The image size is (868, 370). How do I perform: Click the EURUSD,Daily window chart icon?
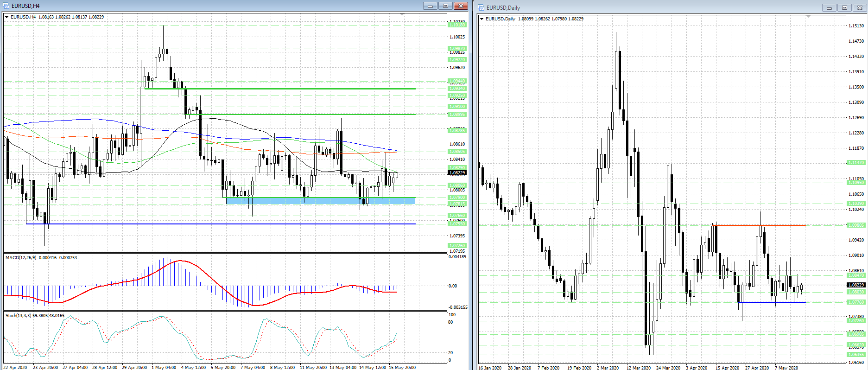(481, 8)
